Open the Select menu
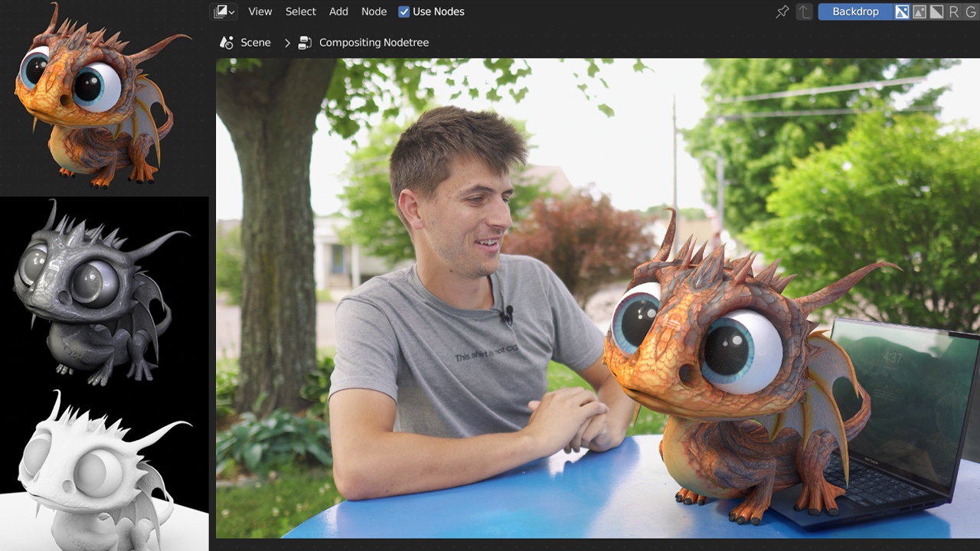980x551 pixels. click(x=301, y=11)
